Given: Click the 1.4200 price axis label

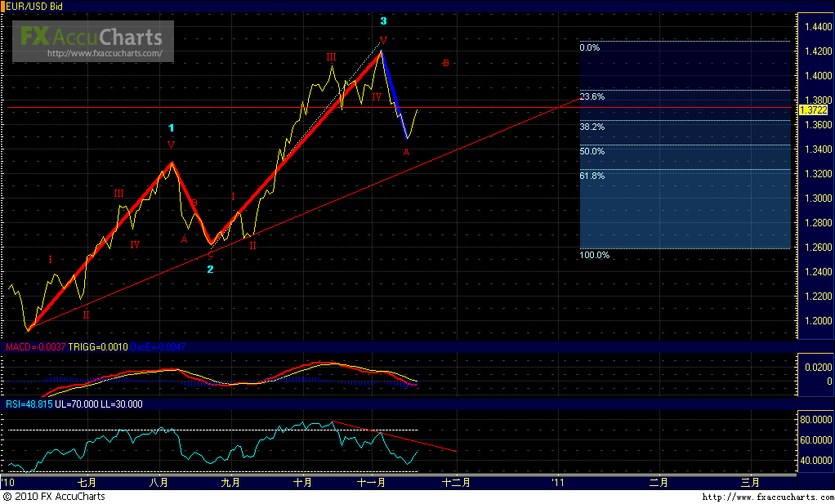Looking at the screenshot, I should pos(817,51).
